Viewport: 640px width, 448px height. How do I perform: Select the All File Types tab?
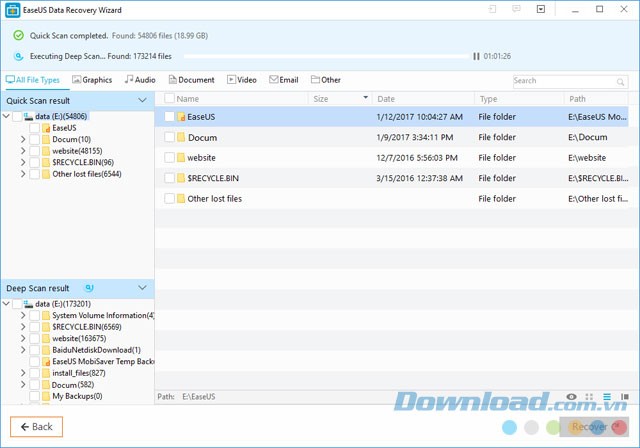tap(33, 80)
